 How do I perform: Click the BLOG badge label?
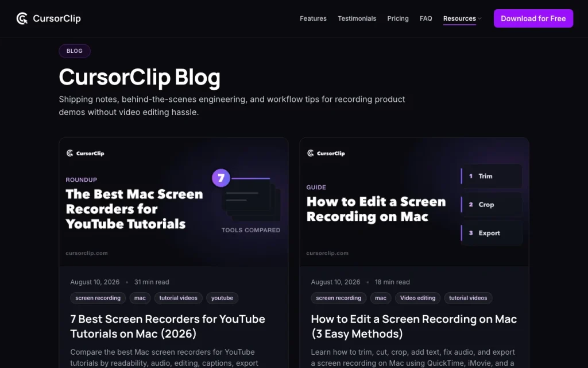[75, 51]
